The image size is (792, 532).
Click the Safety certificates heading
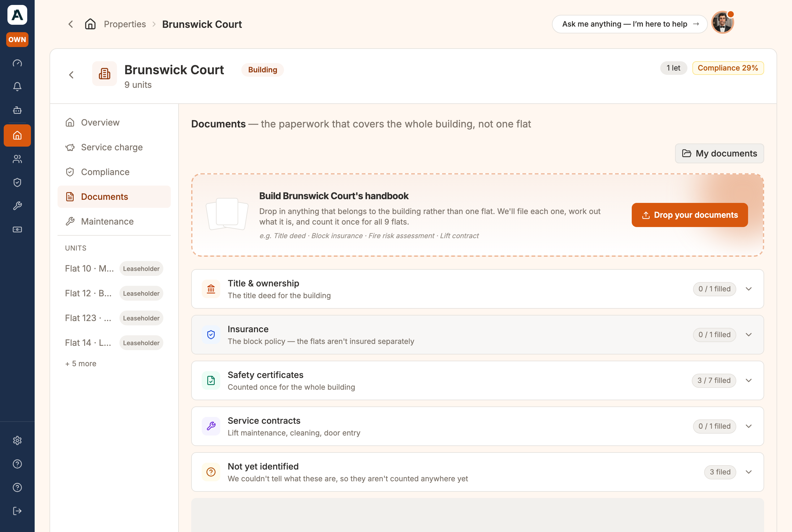(266, 375)
